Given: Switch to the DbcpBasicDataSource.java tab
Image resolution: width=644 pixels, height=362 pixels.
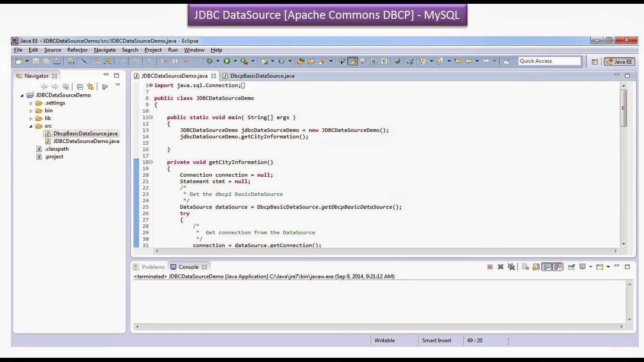Looking at the screenshot, I should point(261,75).
